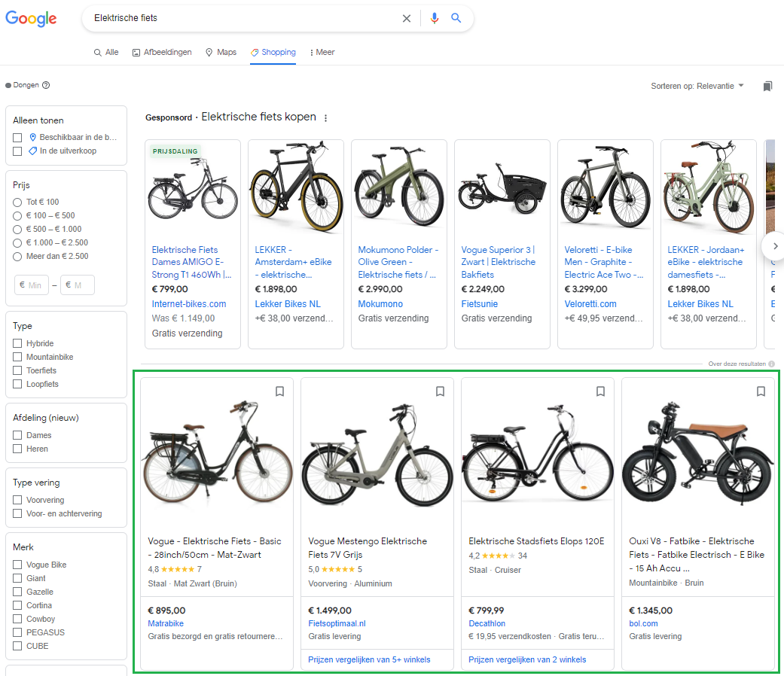Open the Decathlon store link

(x=487, y=623)
